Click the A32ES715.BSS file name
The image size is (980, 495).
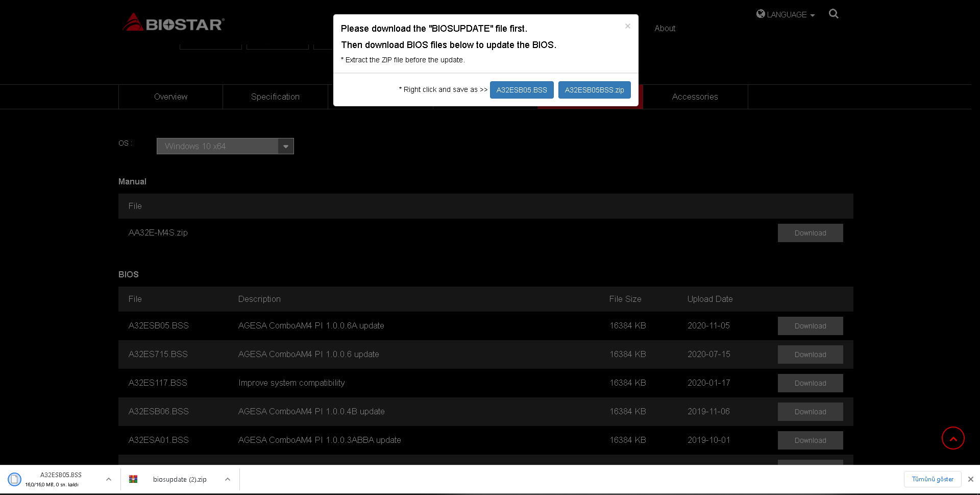coord(158,354)
